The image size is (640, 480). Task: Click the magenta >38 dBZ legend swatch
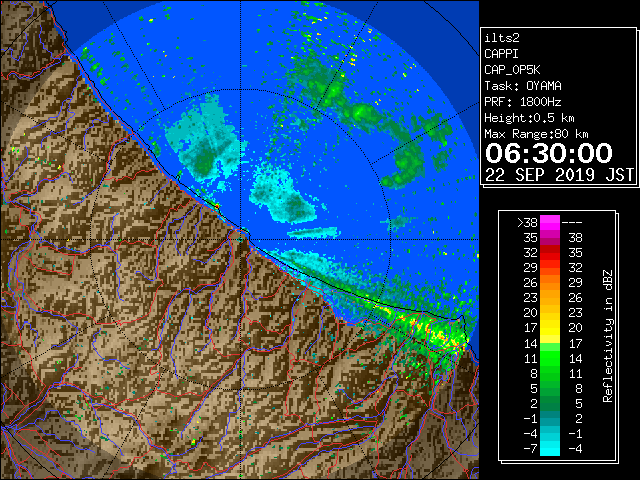click(x=550, y=222)
